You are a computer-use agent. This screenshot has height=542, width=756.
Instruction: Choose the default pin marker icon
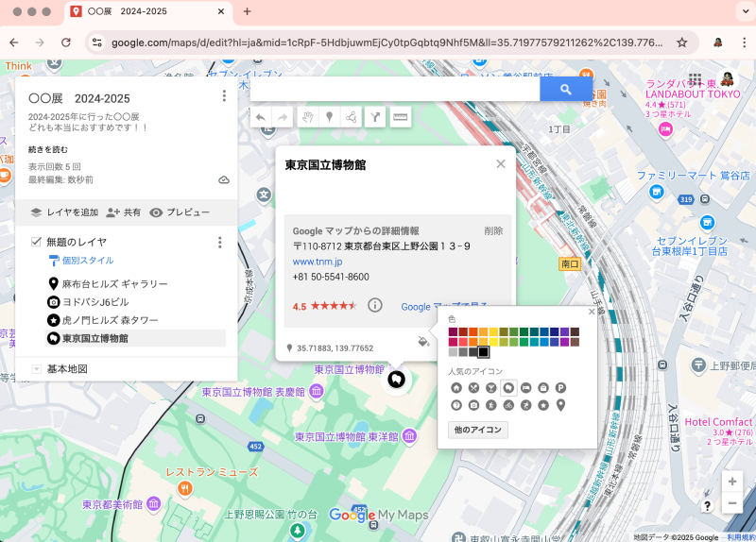point(560,405)
